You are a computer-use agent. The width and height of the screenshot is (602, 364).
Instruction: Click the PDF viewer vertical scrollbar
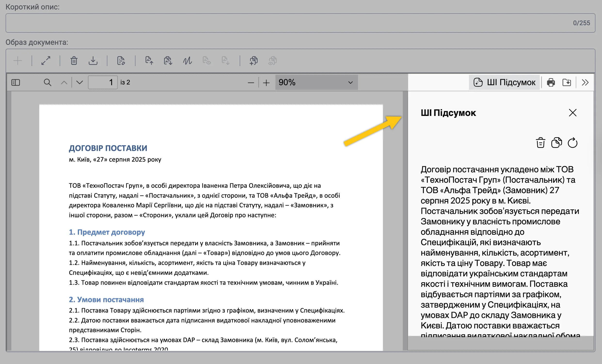click(x=405, y=221)
